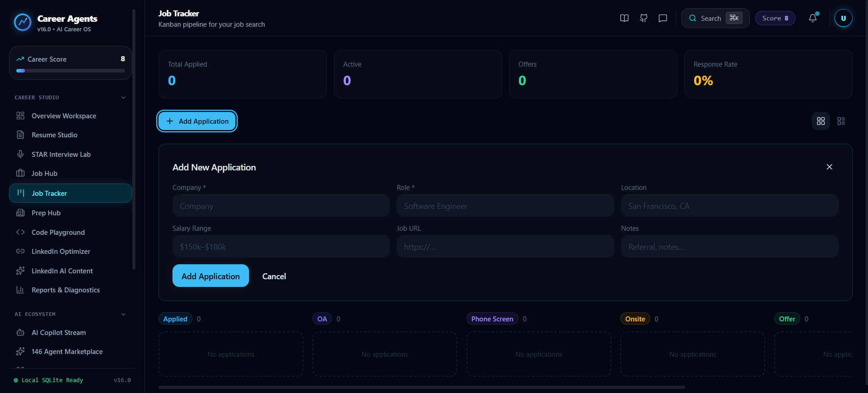The image size is (868, 393).
Task: Collapse the Career Studio section
Action: tap(123, 97)
